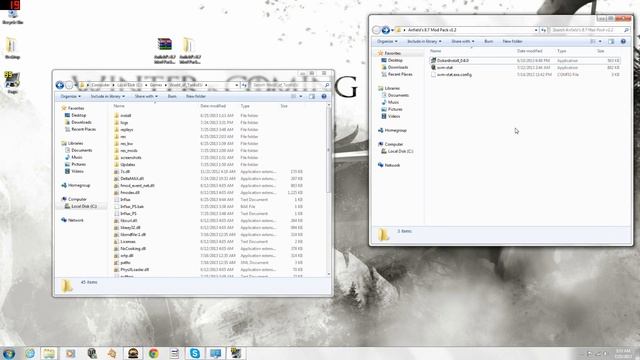Select Videos in Mod Pack window sidebar
This screenshot has height=360, width=640.
tap(393, 116)
